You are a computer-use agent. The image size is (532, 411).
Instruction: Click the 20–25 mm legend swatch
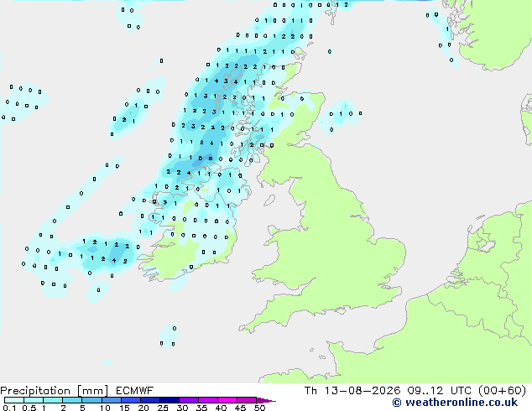coord(149,400)
